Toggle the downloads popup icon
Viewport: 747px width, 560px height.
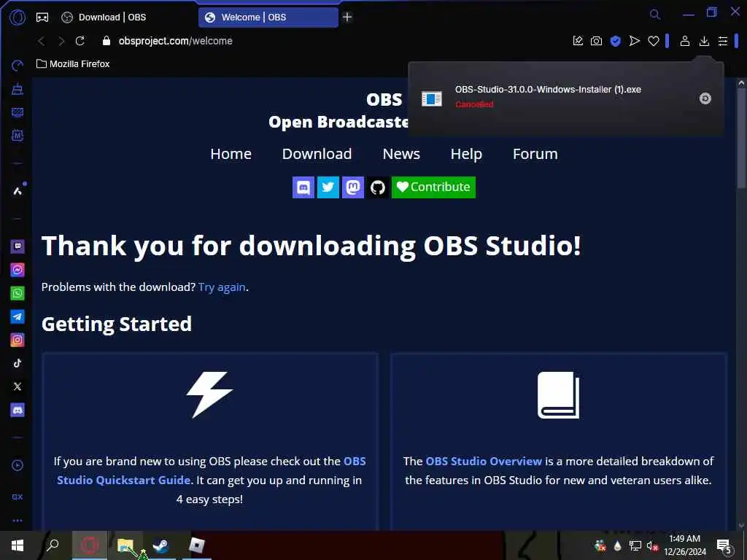coord(704,42)
